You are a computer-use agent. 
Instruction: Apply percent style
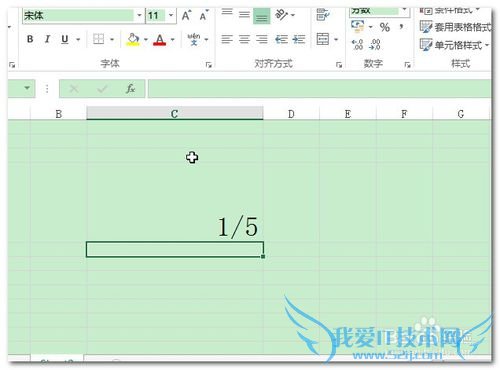(x=385, y=27)
